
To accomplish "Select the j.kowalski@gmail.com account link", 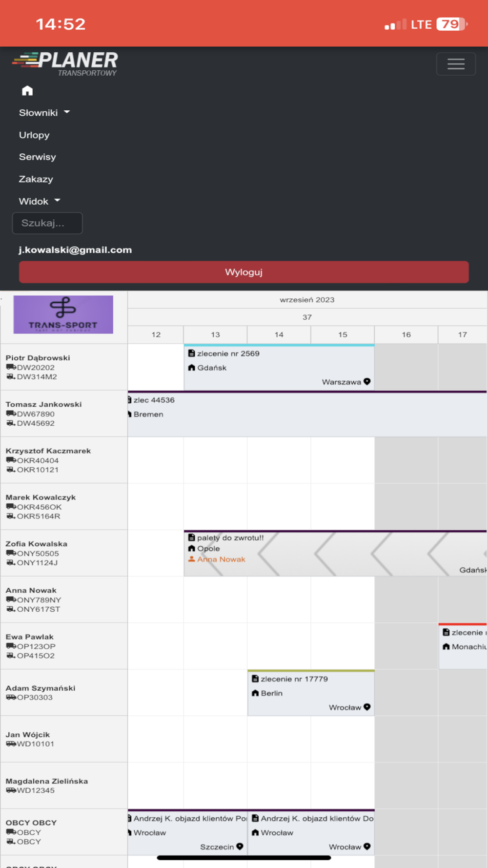I will click(x=75, y=250).
